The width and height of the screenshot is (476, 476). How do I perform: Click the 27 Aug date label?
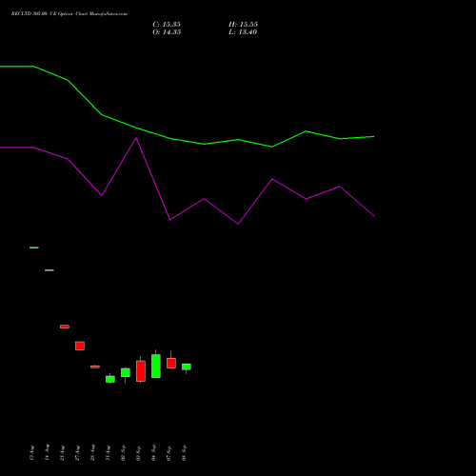pos(77,453)
